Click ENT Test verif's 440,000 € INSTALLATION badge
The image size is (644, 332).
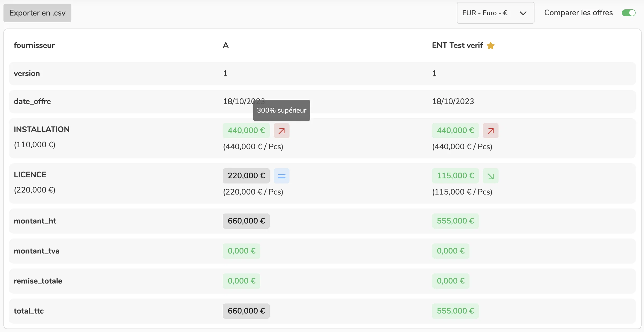(455, 130)
